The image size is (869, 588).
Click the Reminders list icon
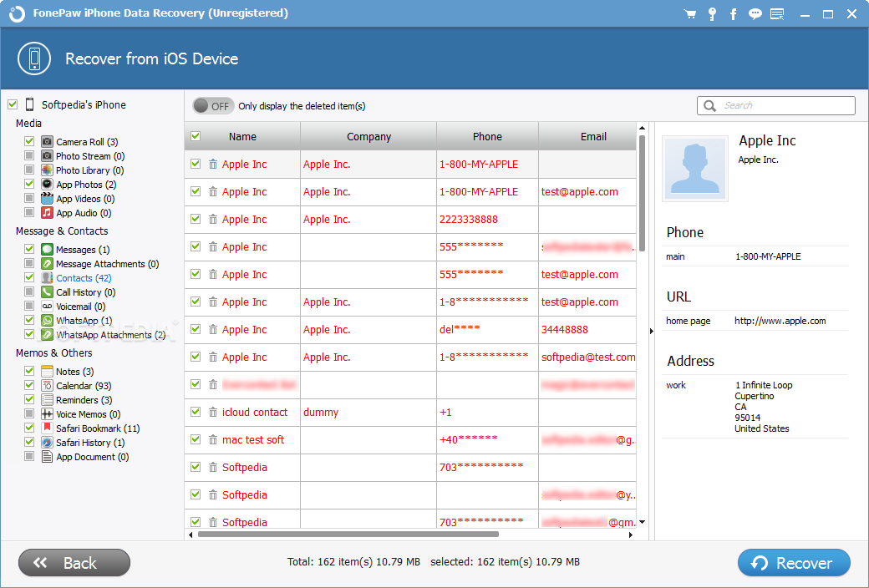tap(47, 399)
